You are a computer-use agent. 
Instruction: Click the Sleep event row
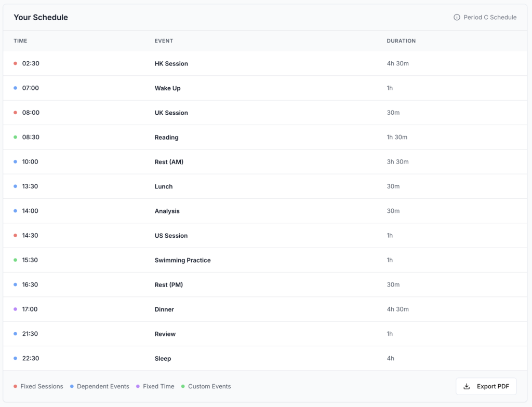click(163, 358)
